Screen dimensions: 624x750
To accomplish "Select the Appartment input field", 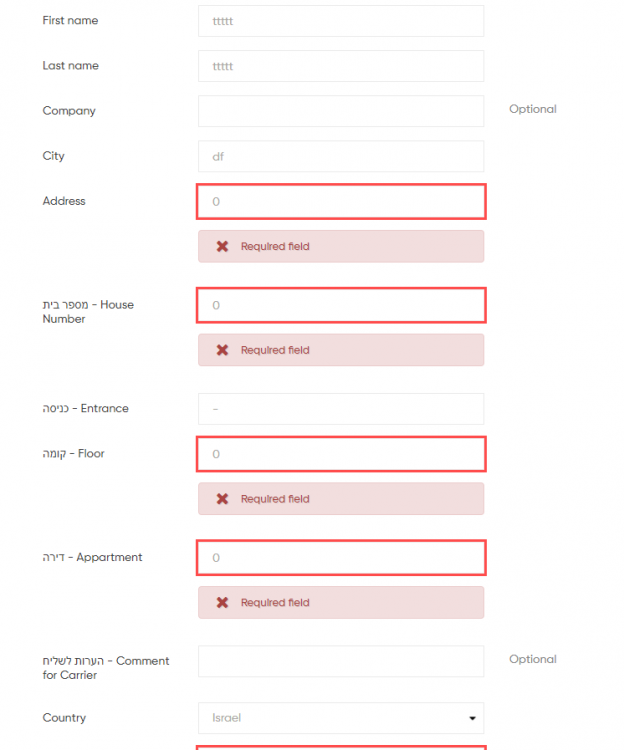I will [x=341, y=558].
